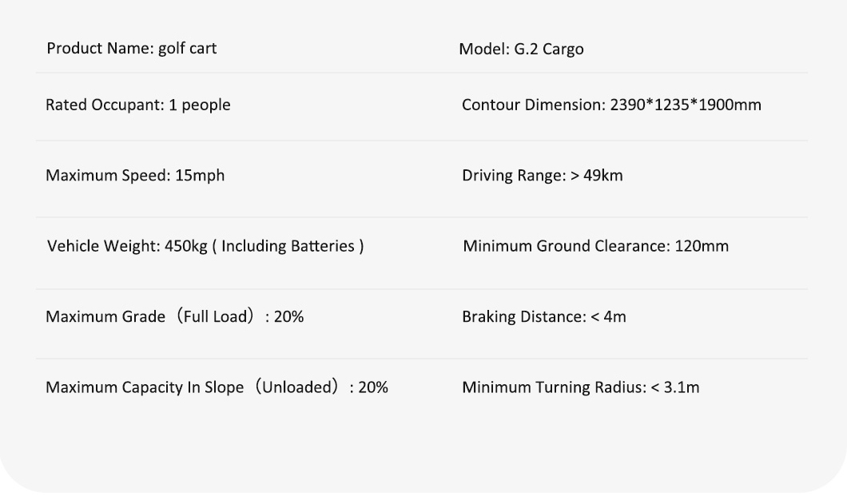Image resolution: width=847 pixels, height=504 pixels.
Task: Select the Contour Dimension specification
Action: [611, 105]
